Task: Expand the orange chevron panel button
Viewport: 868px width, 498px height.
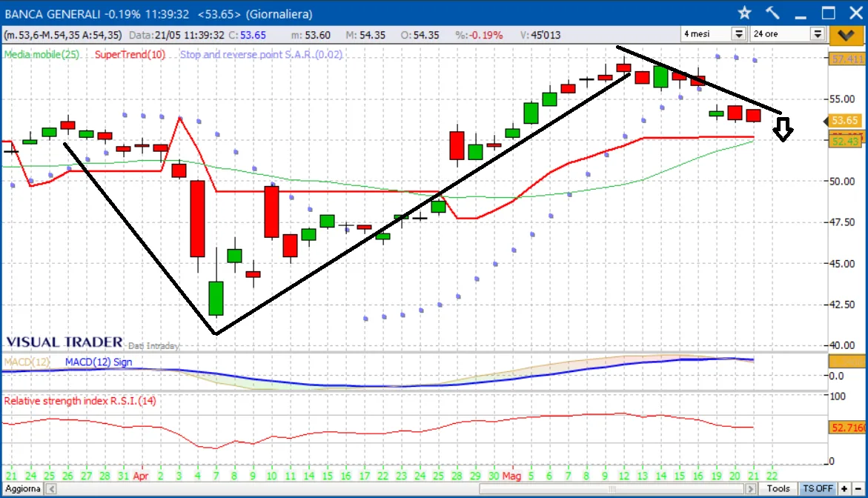Action: tap(846, 35)
